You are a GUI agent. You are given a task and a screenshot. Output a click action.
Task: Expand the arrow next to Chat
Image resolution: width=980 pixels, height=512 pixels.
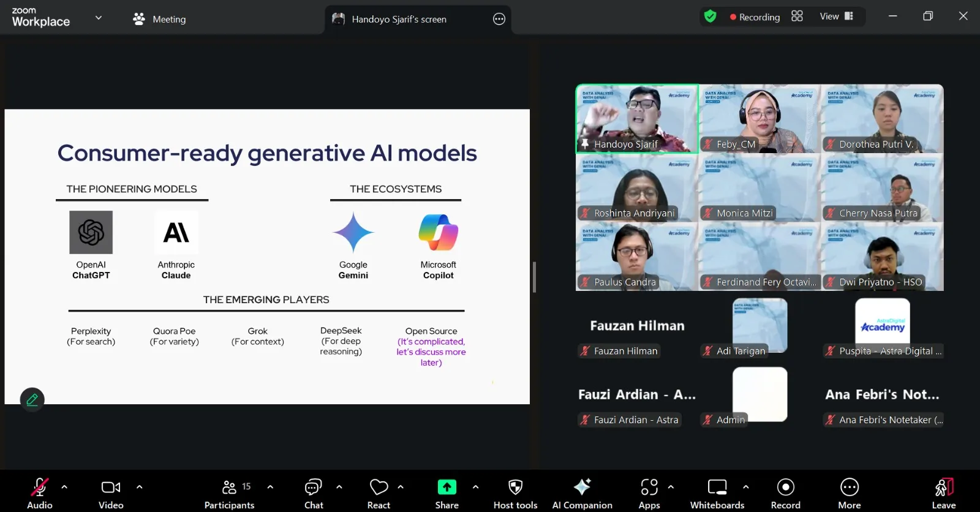pyautogui.click(x=339, y=487)
